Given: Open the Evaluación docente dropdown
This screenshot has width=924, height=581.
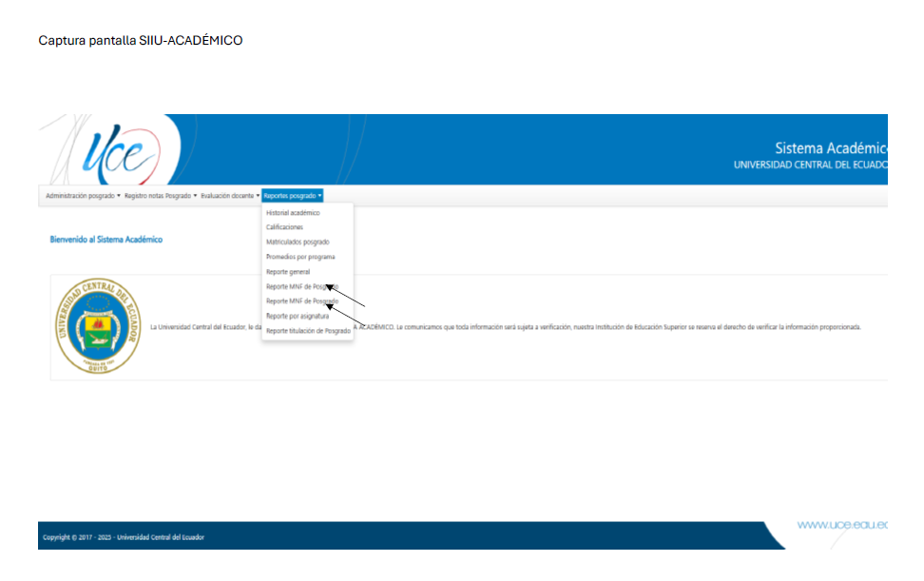Looking at the screenshot, I should 230,196.
